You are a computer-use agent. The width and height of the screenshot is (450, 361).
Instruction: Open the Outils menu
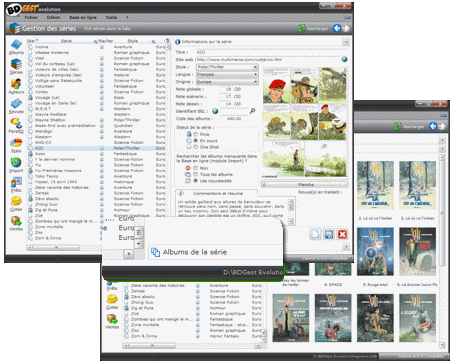(x=112, y=17)
